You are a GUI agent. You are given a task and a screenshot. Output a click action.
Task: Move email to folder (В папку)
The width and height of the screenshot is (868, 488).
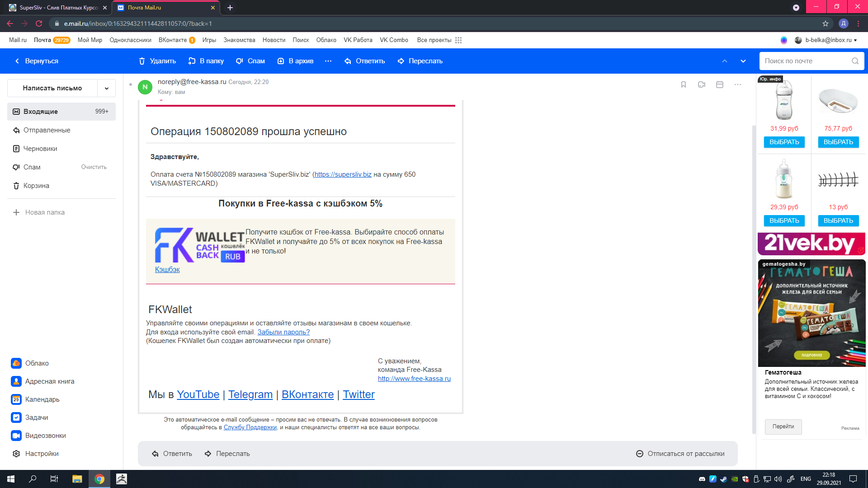pyautogui.click(x=206, y=61)
